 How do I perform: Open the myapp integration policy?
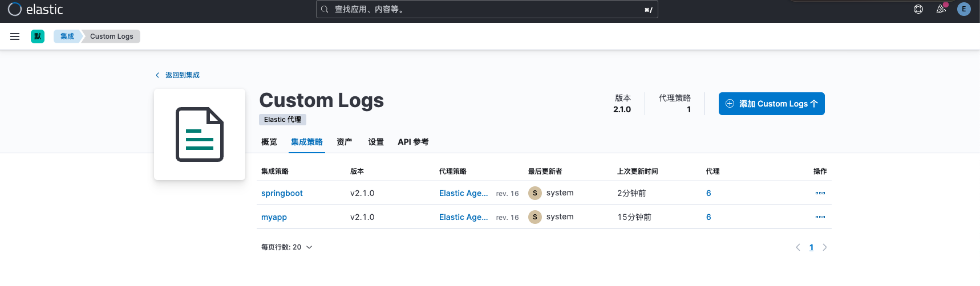point(274,217)
